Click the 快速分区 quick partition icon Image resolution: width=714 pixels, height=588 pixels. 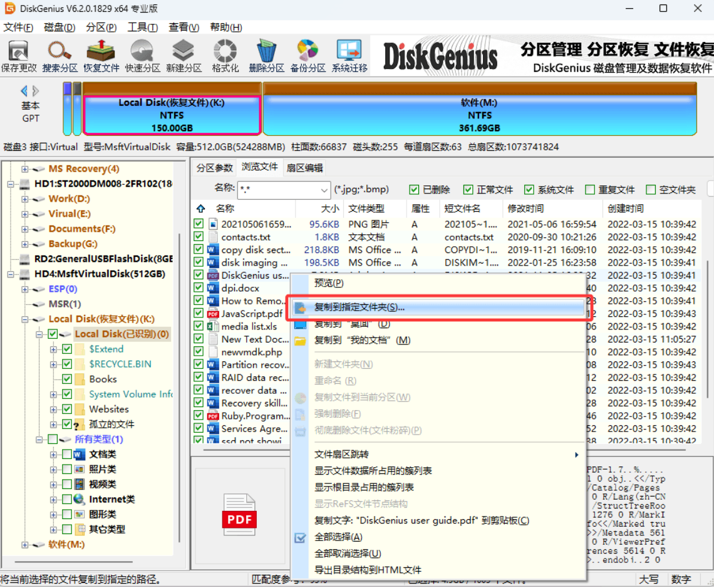(x=143, y=56)
